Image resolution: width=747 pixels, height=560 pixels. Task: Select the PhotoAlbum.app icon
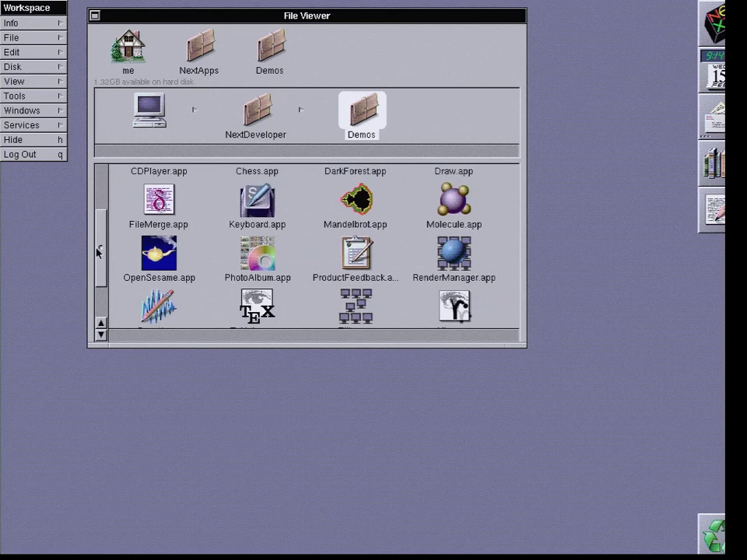click(x=258, y=253)
